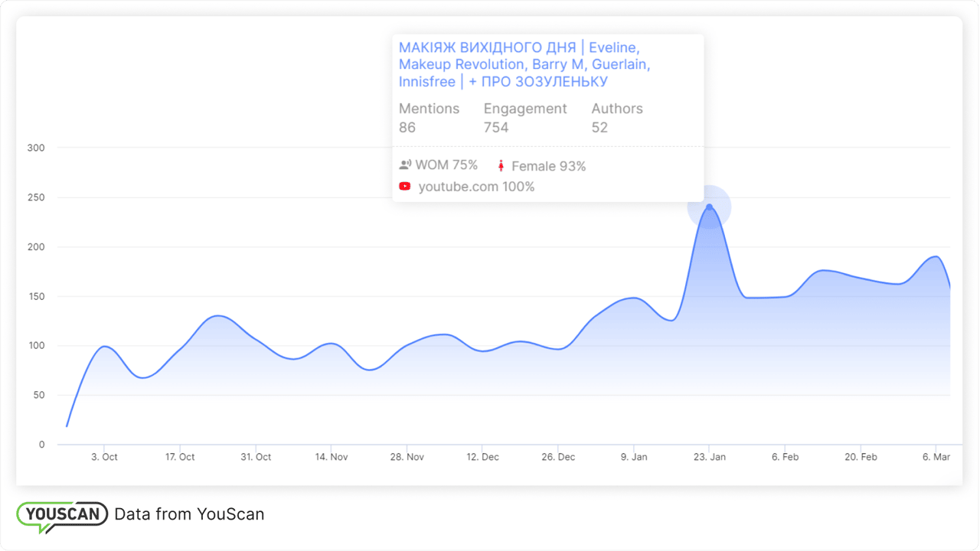The width and height of the screenshot is (980, 551).
Task: Click the YouTube icon in the tooltip
Action: pos(405,186)
